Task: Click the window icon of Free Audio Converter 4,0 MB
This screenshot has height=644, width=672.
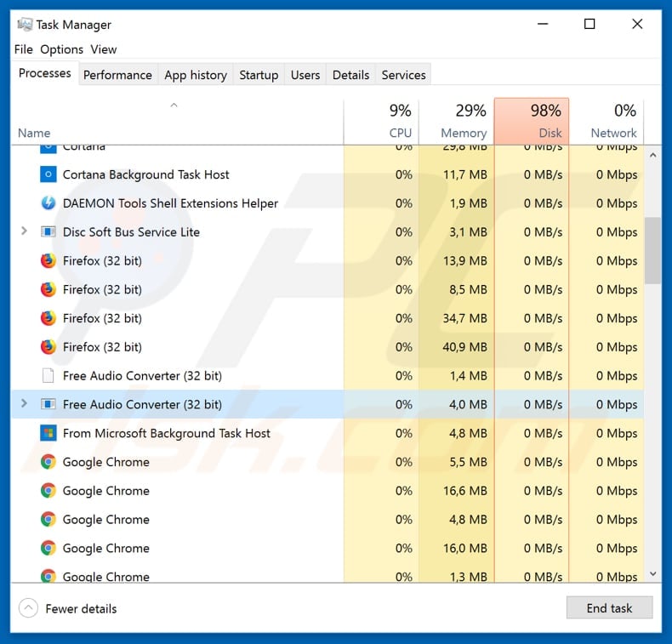Action: tap(48, 404)
